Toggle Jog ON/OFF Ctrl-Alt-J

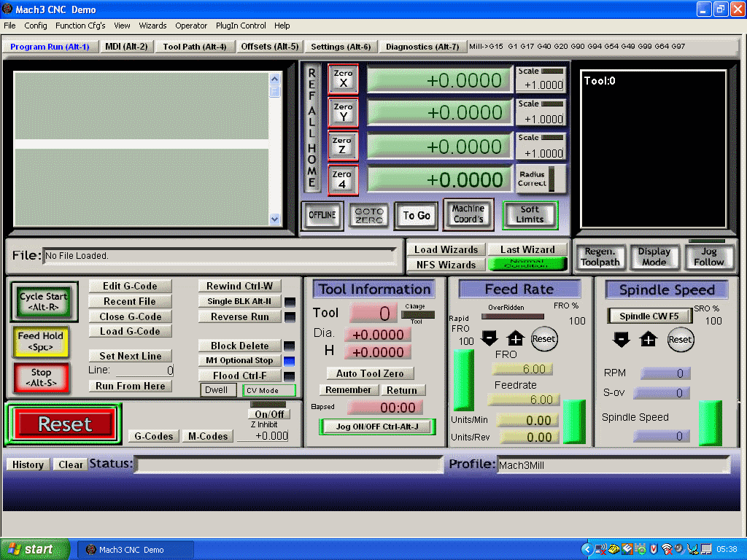pos(377,426)
